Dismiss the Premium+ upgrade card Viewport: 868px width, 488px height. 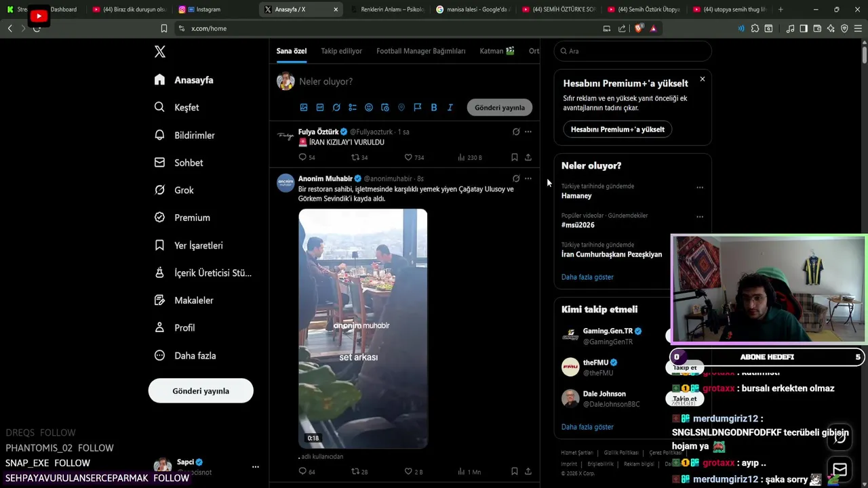tap(702, 79)
